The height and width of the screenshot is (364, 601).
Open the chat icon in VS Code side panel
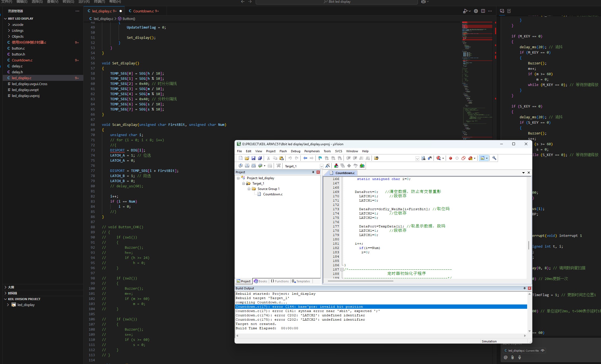(x=502, y=11)
